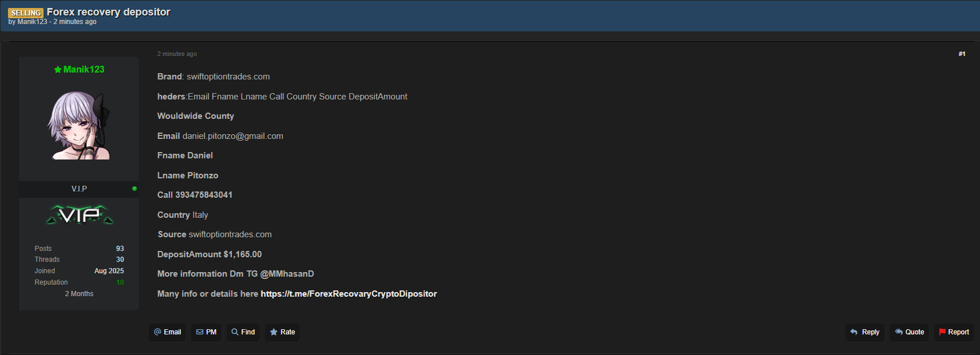Reply to the post using the Reply arrow
The height and width of the screenshot is (355, 980).
tap(864, 332)
